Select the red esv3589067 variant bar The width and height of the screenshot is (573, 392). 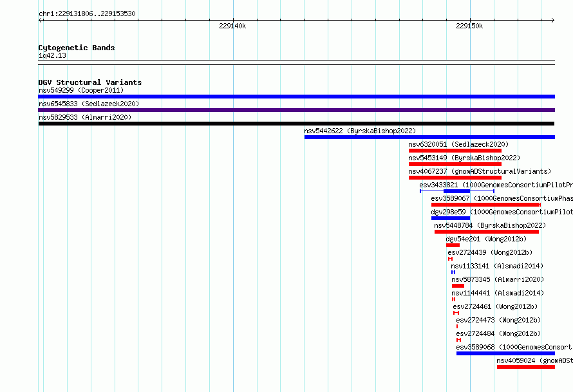485,205
